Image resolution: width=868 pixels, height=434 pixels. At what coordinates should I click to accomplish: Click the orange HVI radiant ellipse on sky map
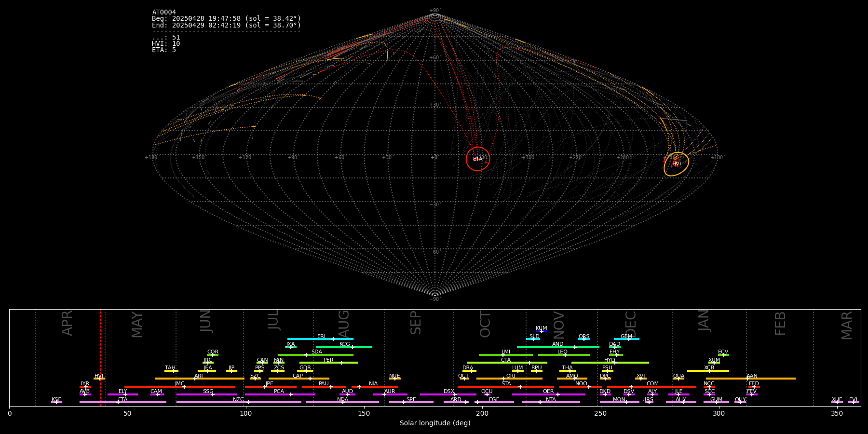[677, 164]
